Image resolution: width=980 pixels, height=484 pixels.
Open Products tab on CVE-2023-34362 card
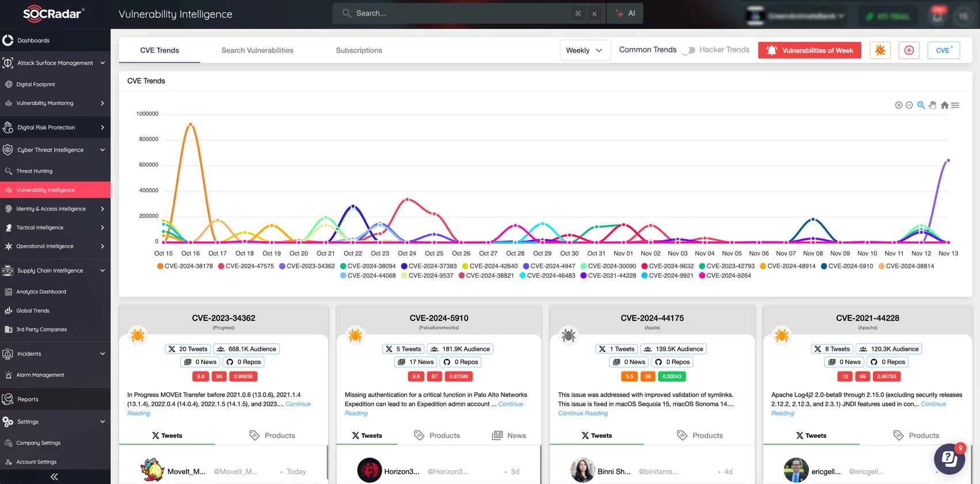click(272, 436)
